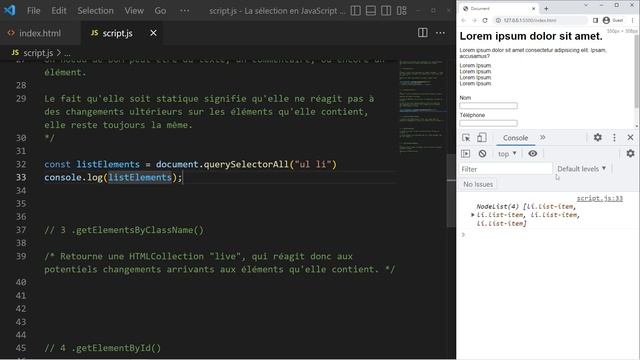Clear the console

[x=482, y=153]
